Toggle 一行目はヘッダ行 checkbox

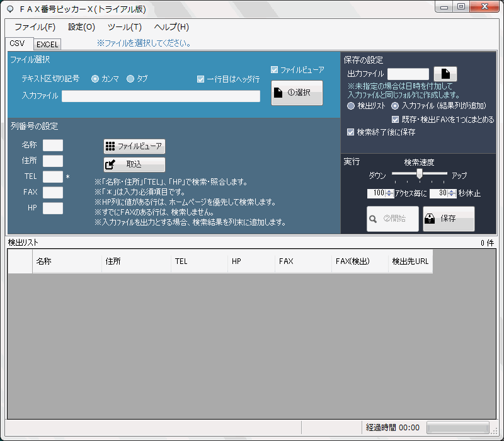click(x=200, y=79)
